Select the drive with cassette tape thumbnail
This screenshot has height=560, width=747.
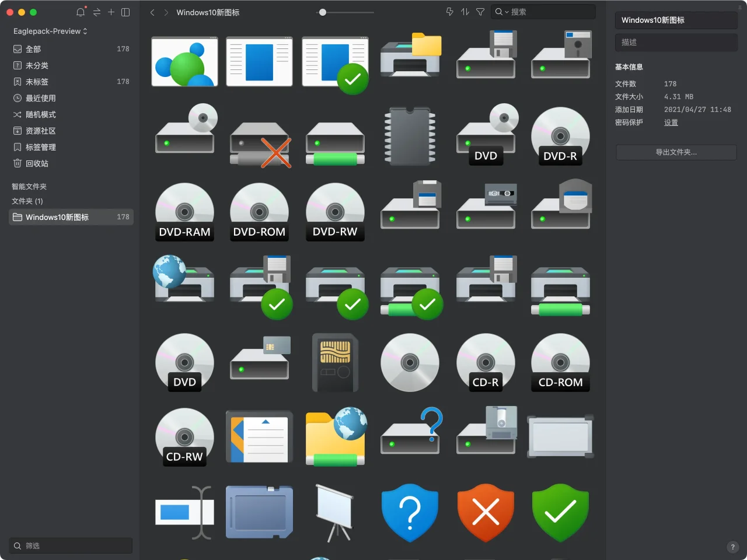(x=486, y=205)
